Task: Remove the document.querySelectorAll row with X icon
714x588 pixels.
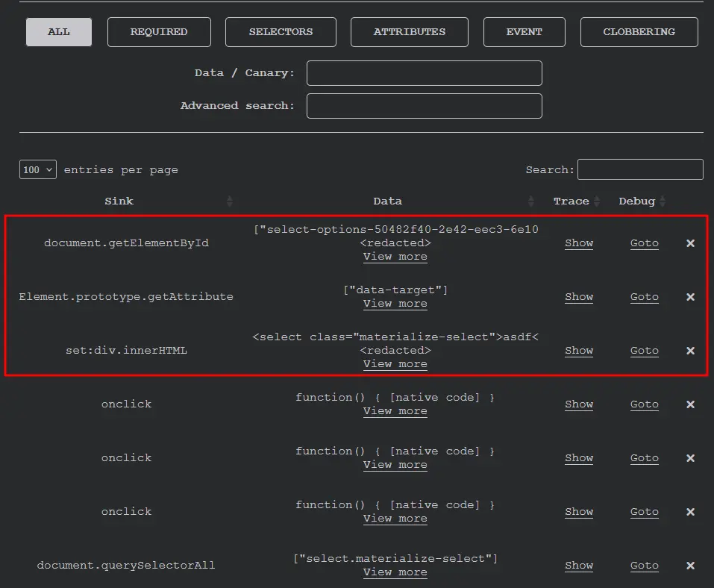Action: tap(690, 566)
